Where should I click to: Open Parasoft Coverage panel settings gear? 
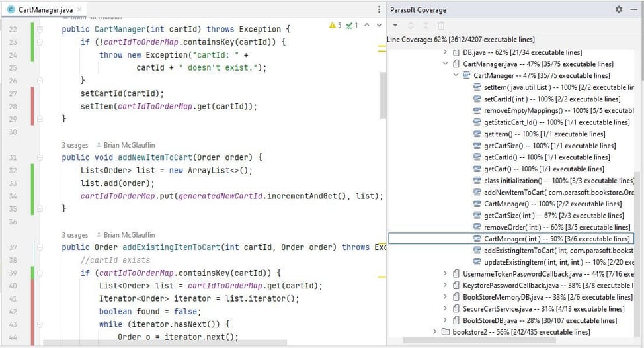click(x=618, y=9)
